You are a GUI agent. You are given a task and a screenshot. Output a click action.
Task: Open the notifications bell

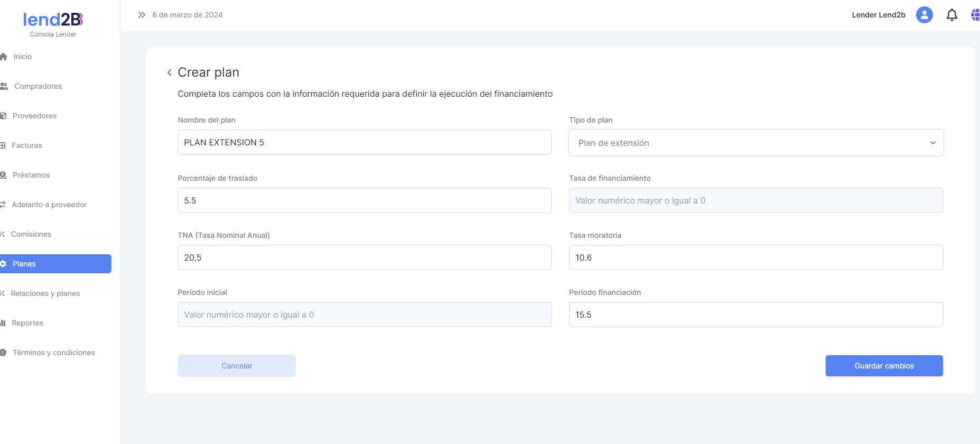pyautogui.click(x=951, y=15)
